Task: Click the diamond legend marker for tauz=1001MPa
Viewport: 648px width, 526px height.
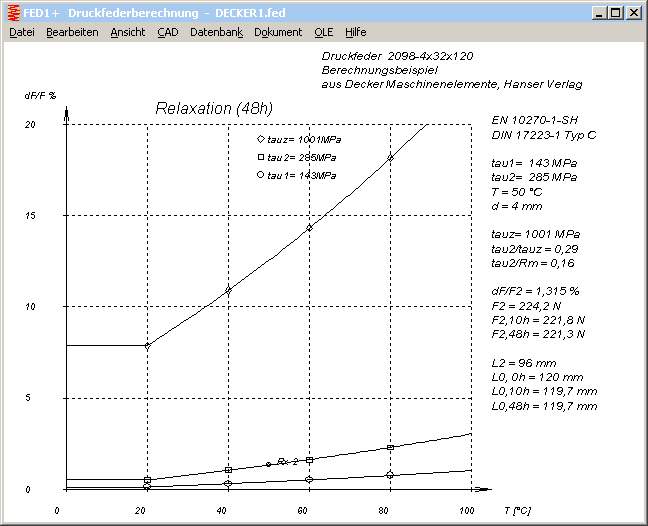Action: pos(261,139)
